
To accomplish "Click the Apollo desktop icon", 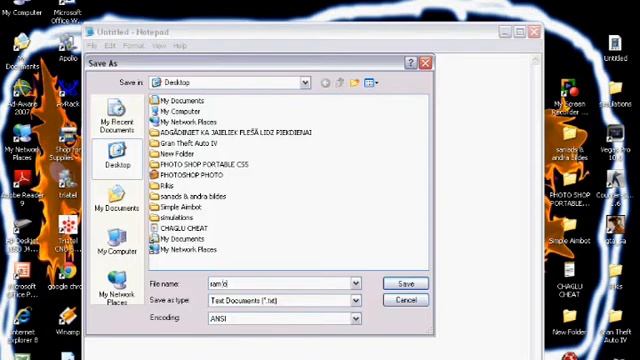I will [68, 48].
